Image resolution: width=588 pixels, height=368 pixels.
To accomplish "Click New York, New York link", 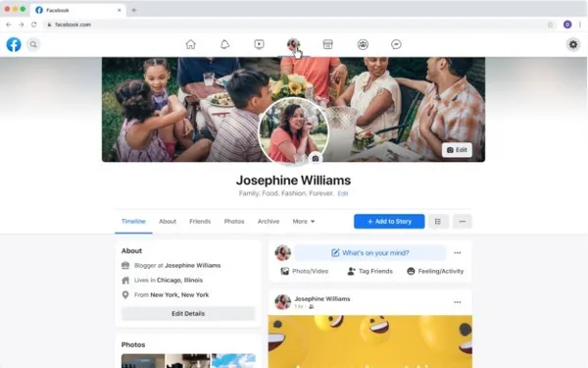I will 179,294.
